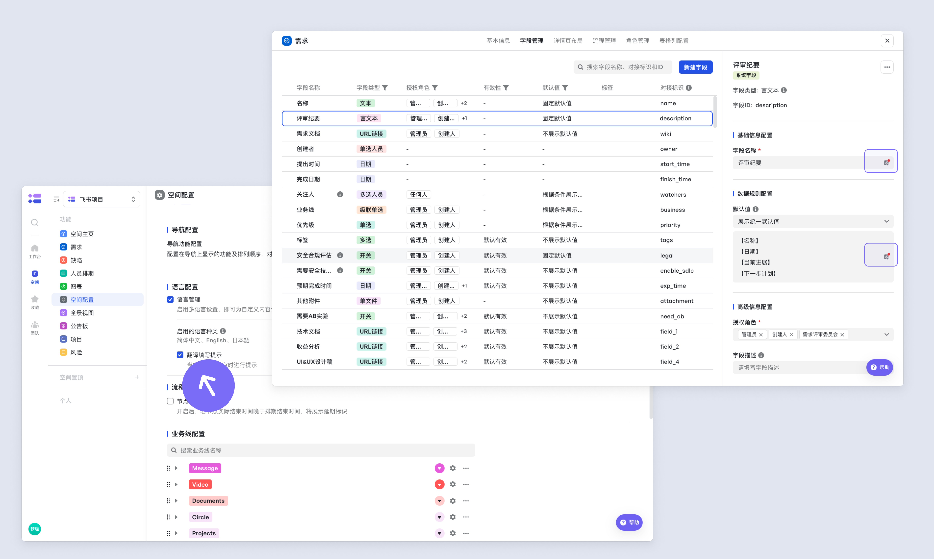Remove 创建人 tag from 授权角色
The height and width of the screenshot is (560, 934).
[791, 335]
